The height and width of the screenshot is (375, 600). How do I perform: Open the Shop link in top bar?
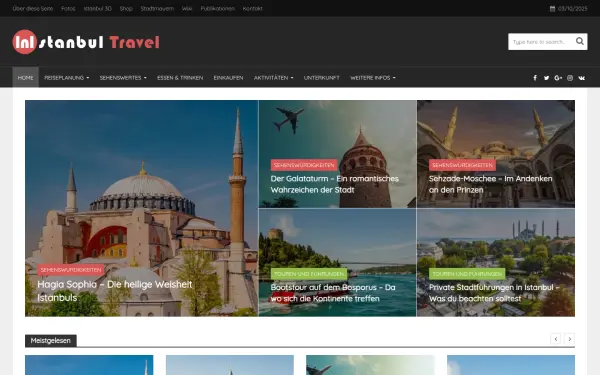pyautogui.click(x=126, y=8)
